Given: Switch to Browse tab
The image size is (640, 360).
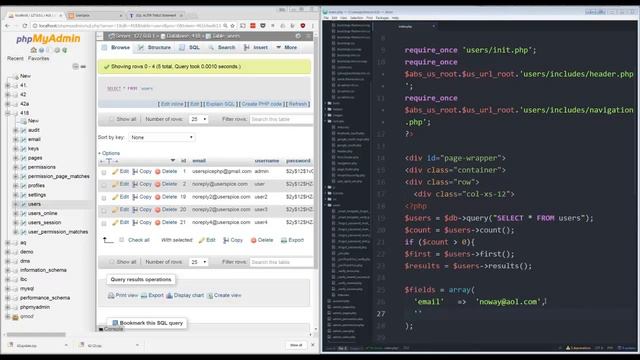Looking at the screenshot, I should 116,48.
